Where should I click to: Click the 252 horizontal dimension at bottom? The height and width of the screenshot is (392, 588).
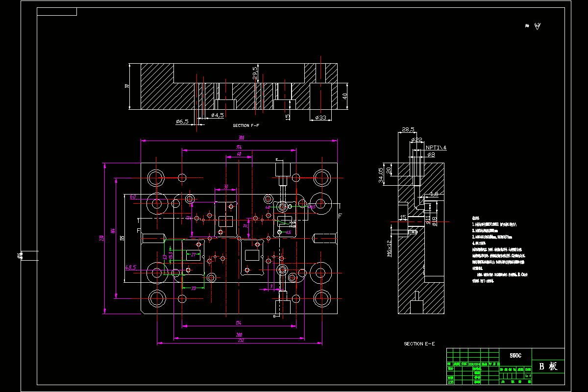pyautogui.click(x=241, y=341)
